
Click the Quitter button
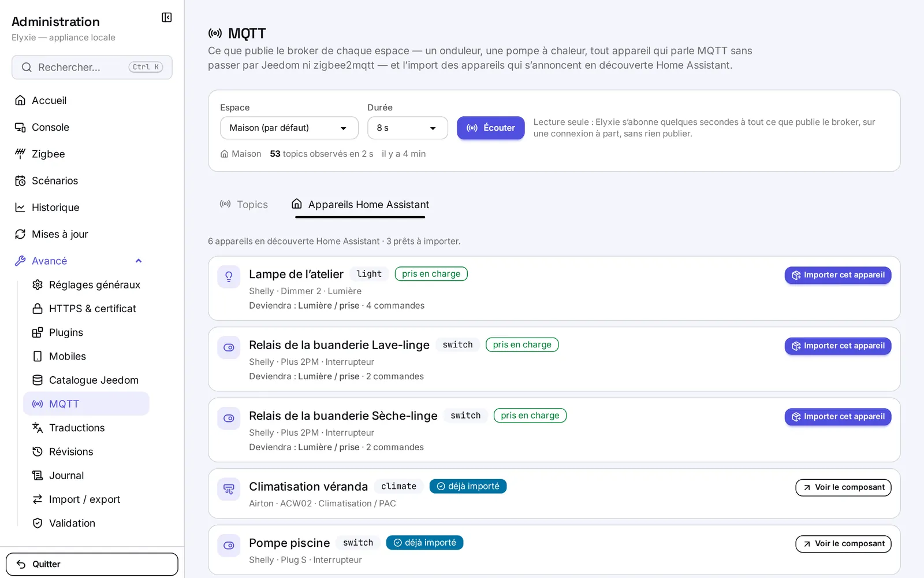(92, 564)
